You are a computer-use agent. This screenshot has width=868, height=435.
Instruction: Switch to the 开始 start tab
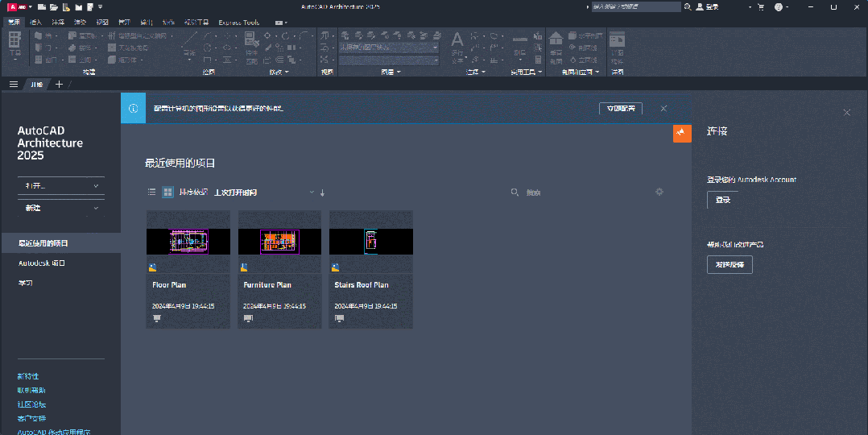(x=36, y=85)
